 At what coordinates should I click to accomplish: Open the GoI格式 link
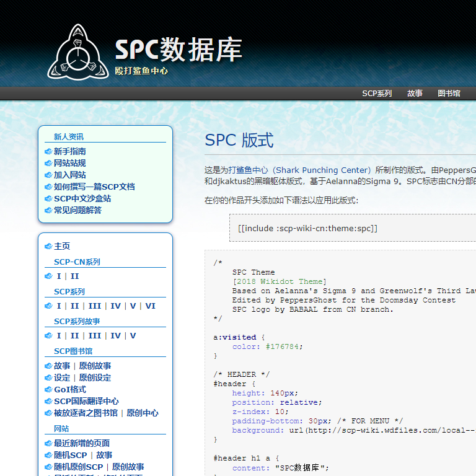pos(70,389)
